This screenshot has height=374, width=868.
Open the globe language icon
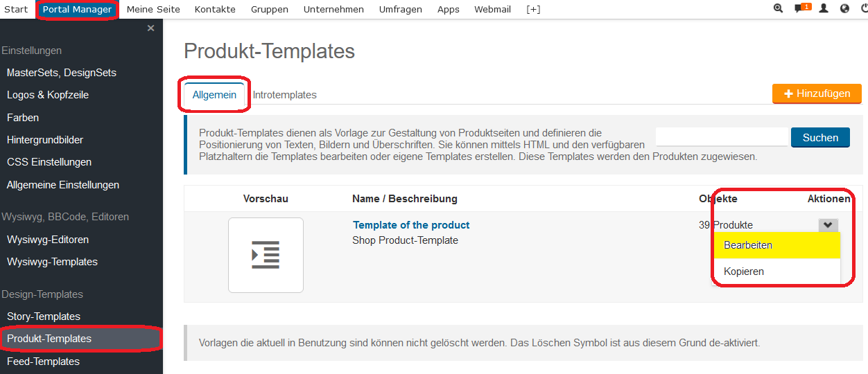pyautogui.click(x=844, y=9)
